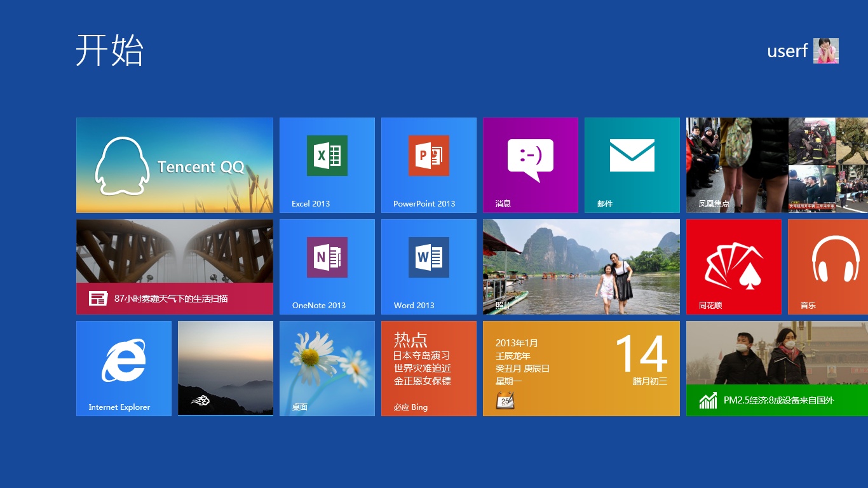Click the 日本夺岛演习 headline
Screen dimensions: 868x488
[x=422, y=356]
